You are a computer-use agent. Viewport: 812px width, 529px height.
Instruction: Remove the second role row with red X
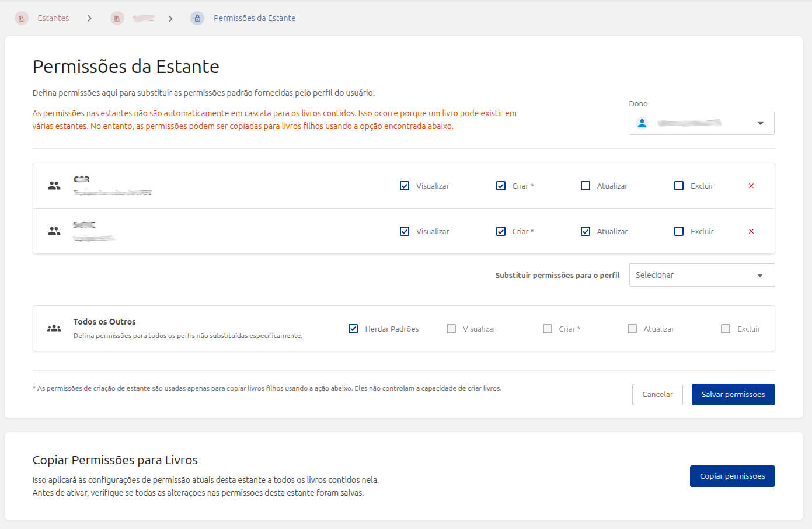pos(751,231)
